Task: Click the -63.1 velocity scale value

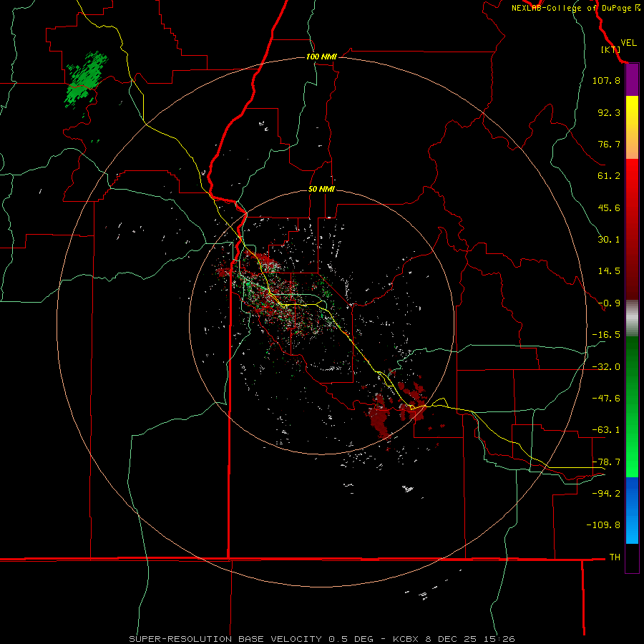Action: [x=606, y=430]
